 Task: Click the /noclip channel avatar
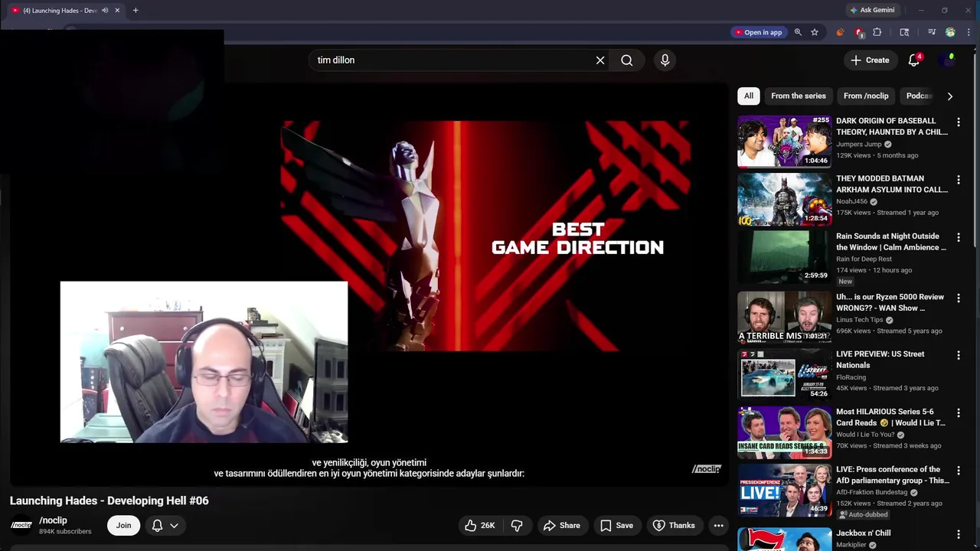[x=21, y=525]
